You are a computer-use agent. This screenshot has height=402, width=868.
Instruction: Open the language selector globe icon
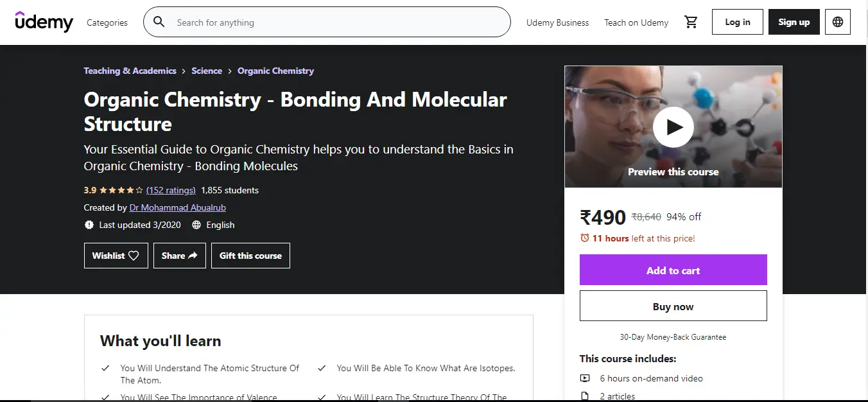[x=837, y=21]
